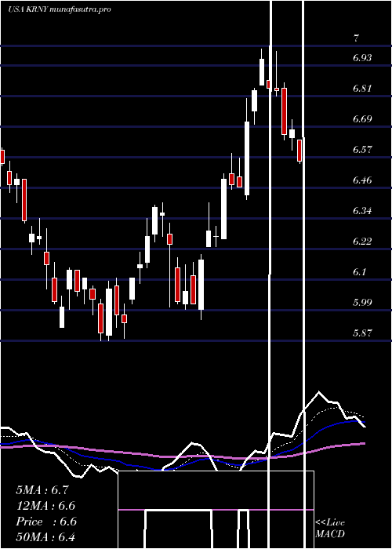Click the '50MA : 6.4' readout
Screen dimensions: 392x549
tap(45, 536)
